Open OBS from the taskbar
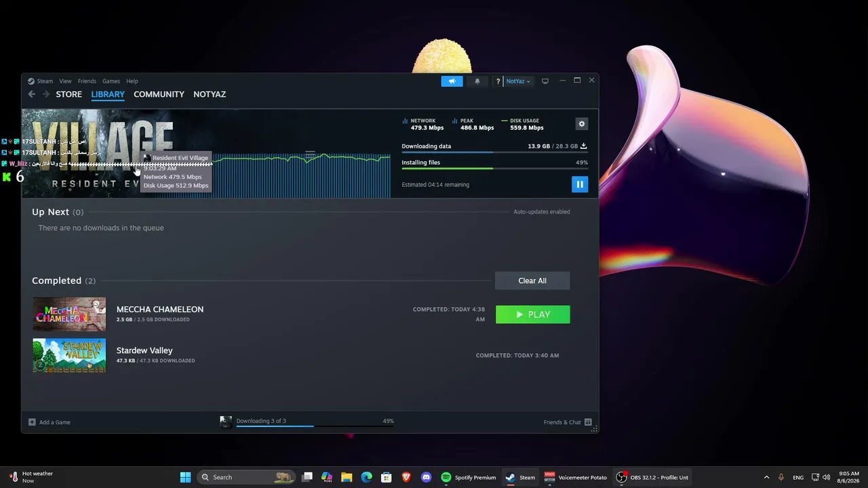868x488 pixels. (x=652, y=477)
